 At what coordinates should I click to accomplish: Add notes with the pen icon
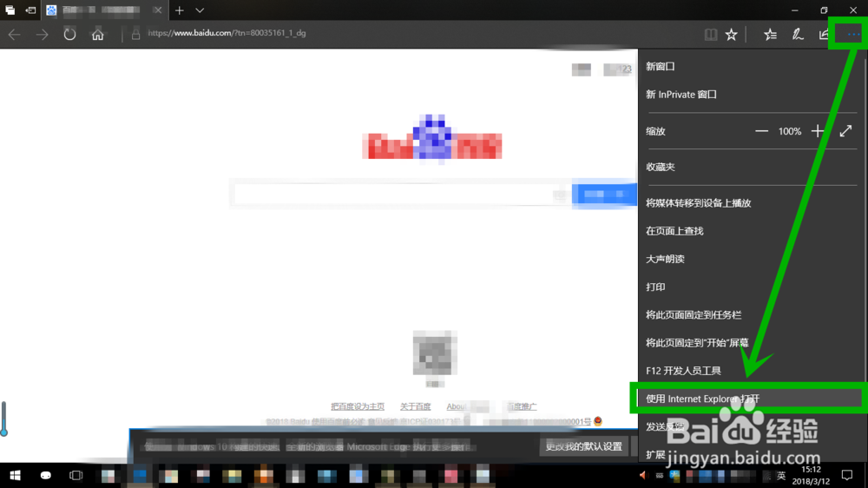(797, 35)
